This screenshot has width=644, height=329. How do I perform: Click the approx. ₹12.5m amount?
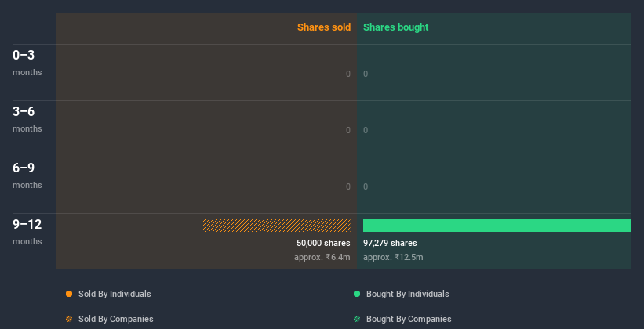[x=393, y=257]
